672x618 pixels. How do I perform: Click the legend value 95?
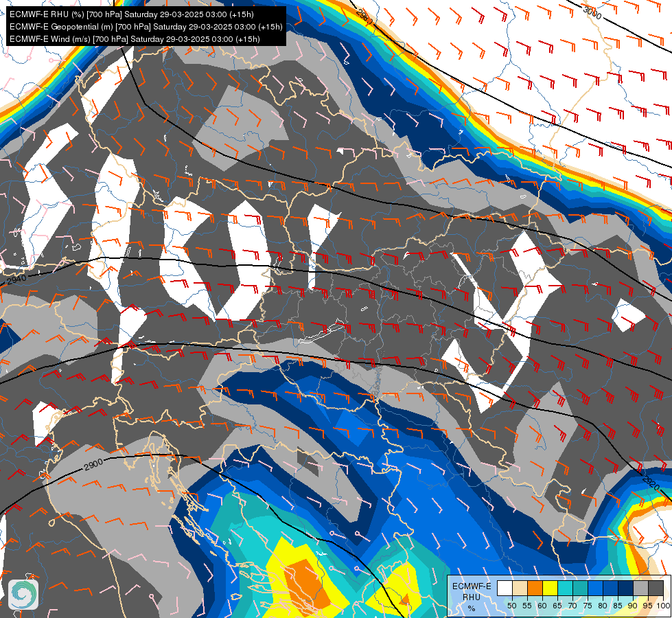click(648, 606)
